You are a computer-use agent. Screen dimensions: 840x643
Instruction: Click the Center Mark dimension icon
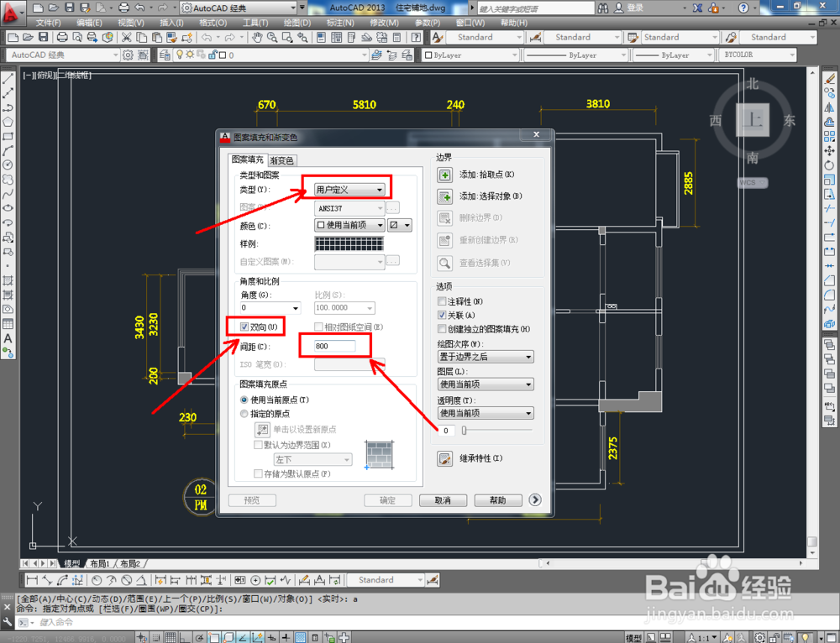[x=255, y=580]
